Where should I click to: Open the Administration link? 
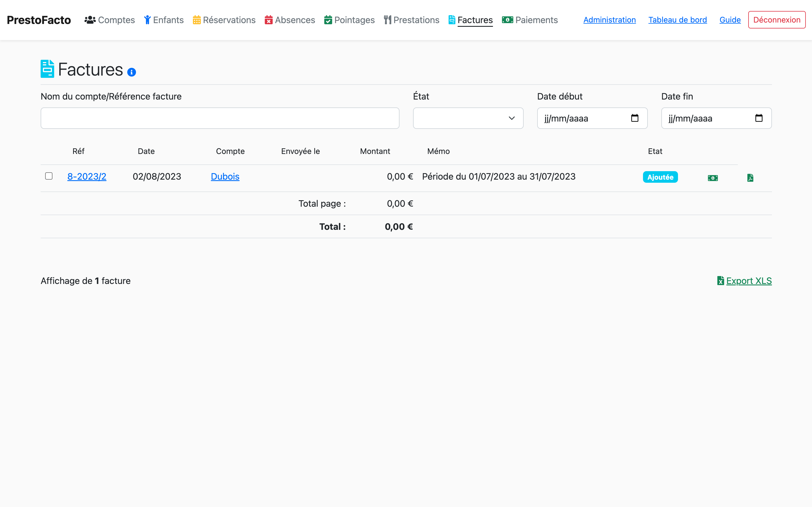click(609, 20)
